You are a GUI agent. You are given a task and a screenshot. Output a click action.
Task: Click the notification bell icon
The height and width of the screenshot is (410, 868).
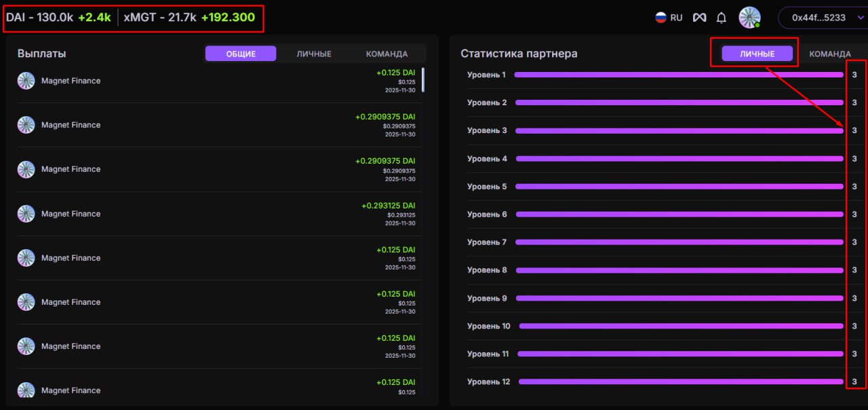tap(722, 18)
